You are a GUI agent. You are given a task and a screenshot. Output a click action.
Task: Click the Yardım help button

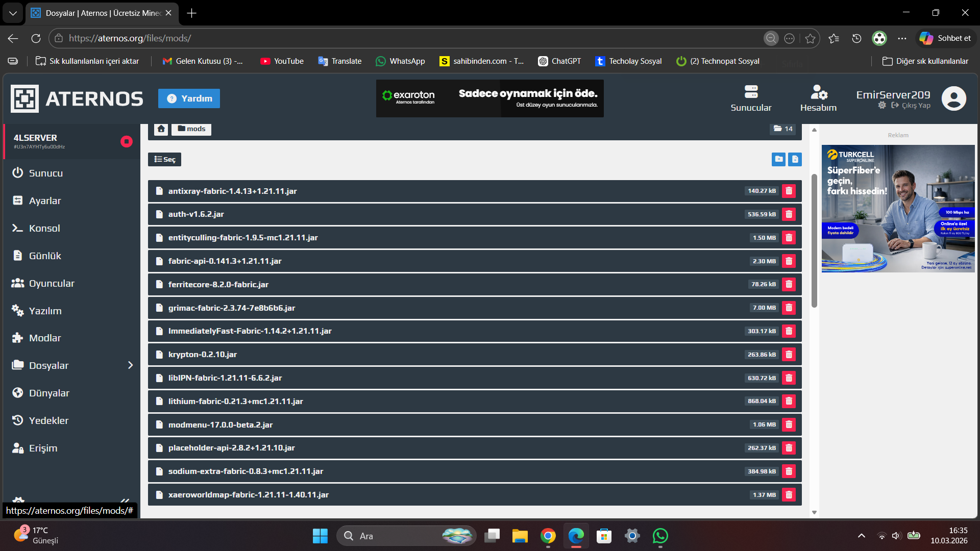click(189, 98)
